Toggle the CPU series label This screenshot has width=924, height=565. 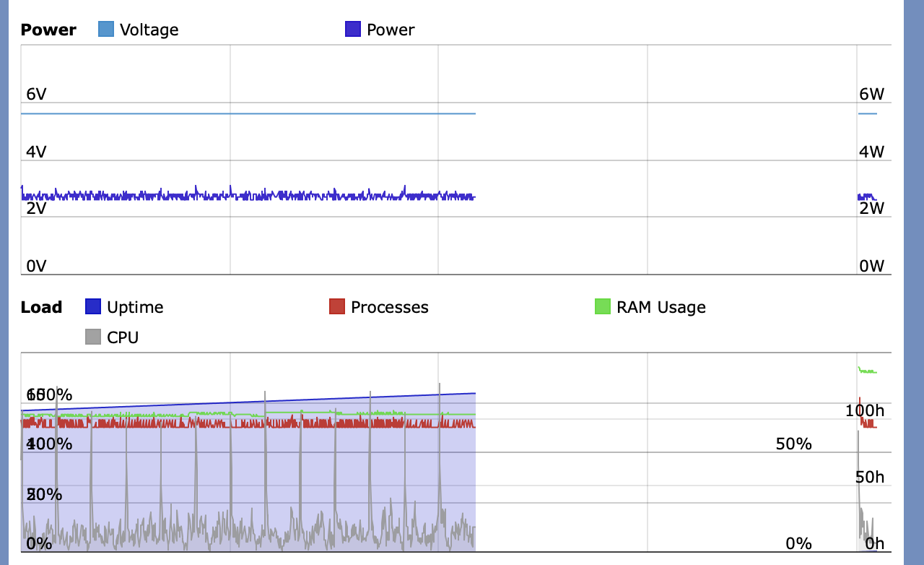click(123, 337)
